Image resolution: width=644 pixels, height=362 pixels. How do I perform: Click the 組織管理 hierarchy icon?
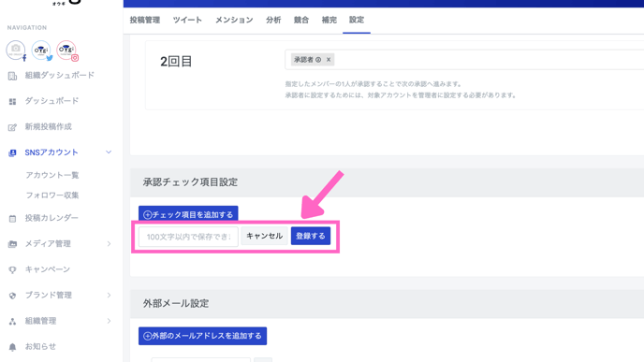12,322
